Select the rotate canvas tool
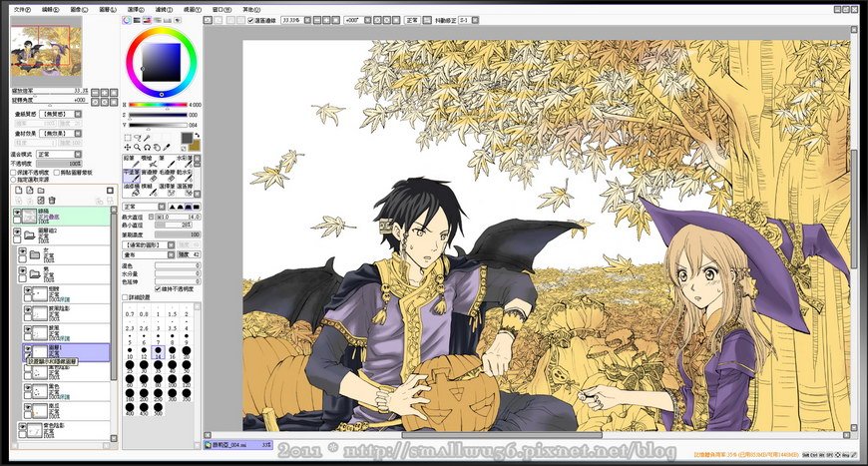This screenshot has width=868, height=466. (x=148, y=148)
